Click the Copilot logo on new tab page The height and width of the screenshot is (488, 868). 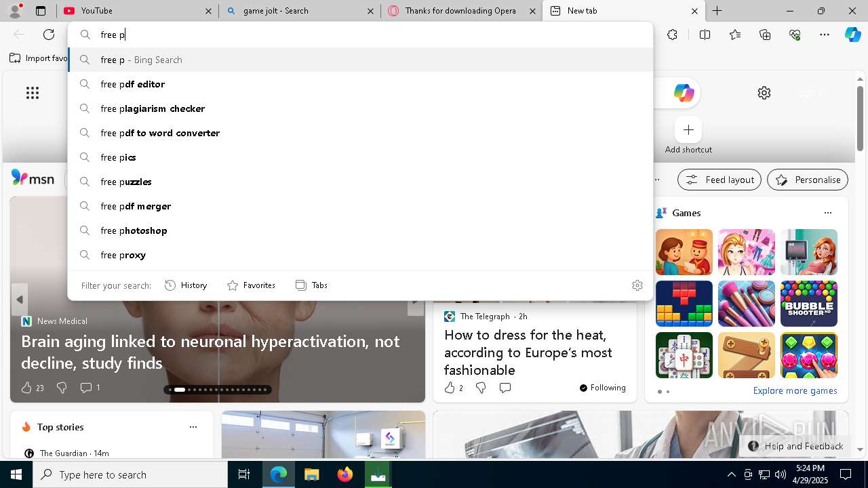pyautogui.click(x=684, y=93)
